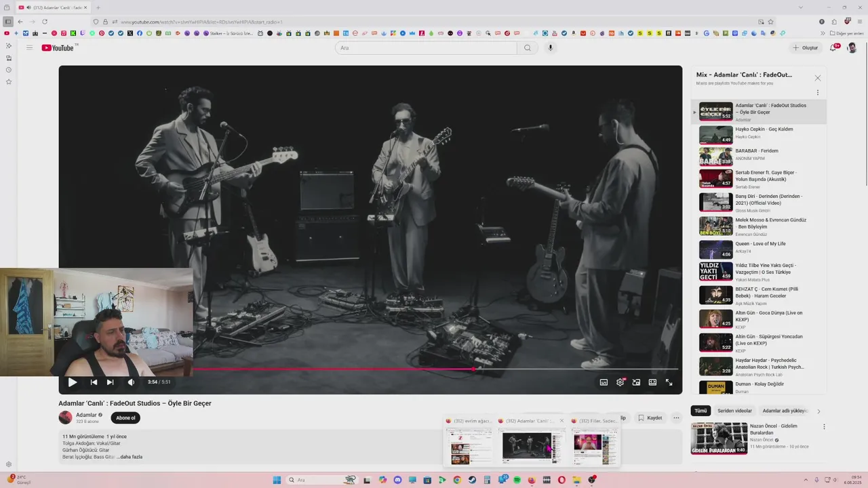Screen dimensions: 868x488
Task: Go back in browser history
Action: coord(20,22)
